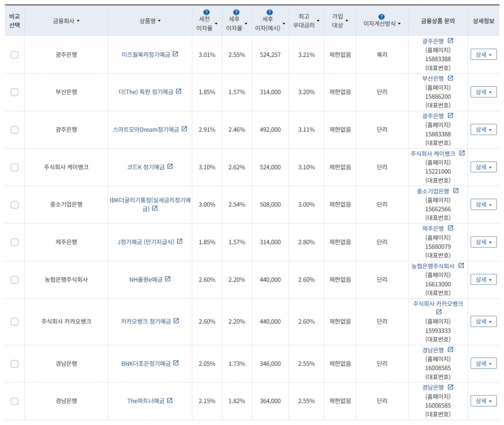
Task: Open The파트너예금 product link
Action: point(146,401)
